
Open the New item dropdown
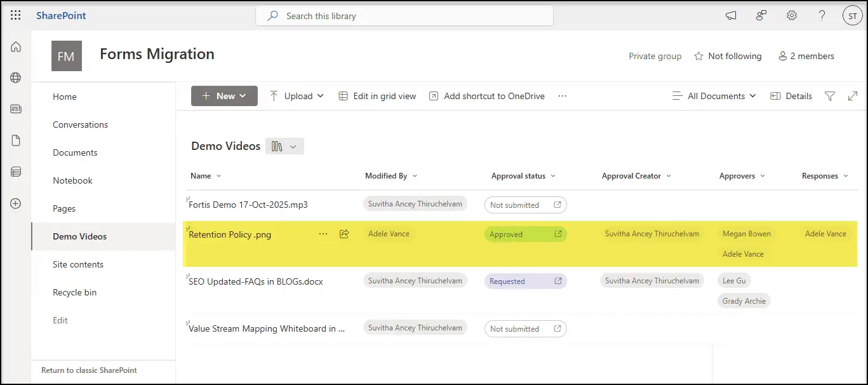coord(224,96)
